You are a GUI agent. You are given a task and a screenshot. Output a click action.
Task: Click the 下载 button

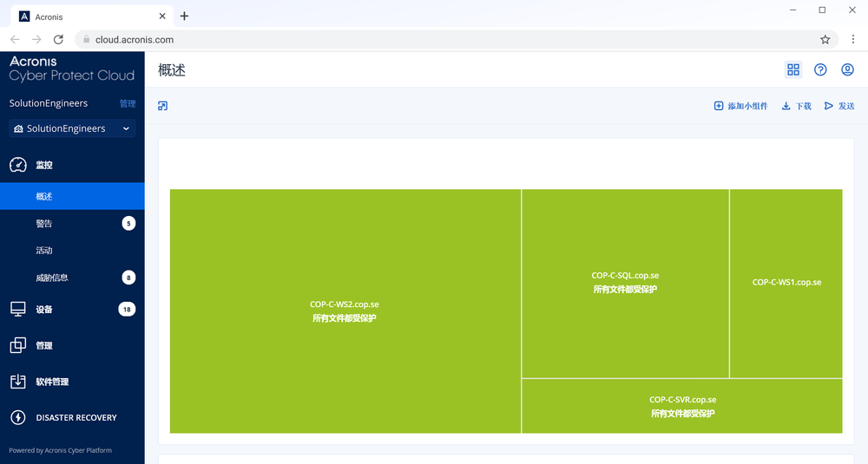click(796, 106)
